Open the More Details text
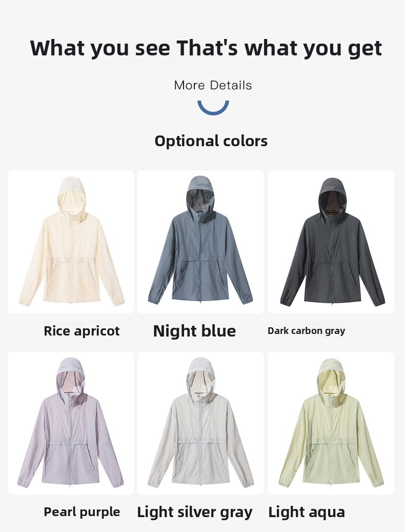Screen dimensions: 405x532 coord(213,85)
